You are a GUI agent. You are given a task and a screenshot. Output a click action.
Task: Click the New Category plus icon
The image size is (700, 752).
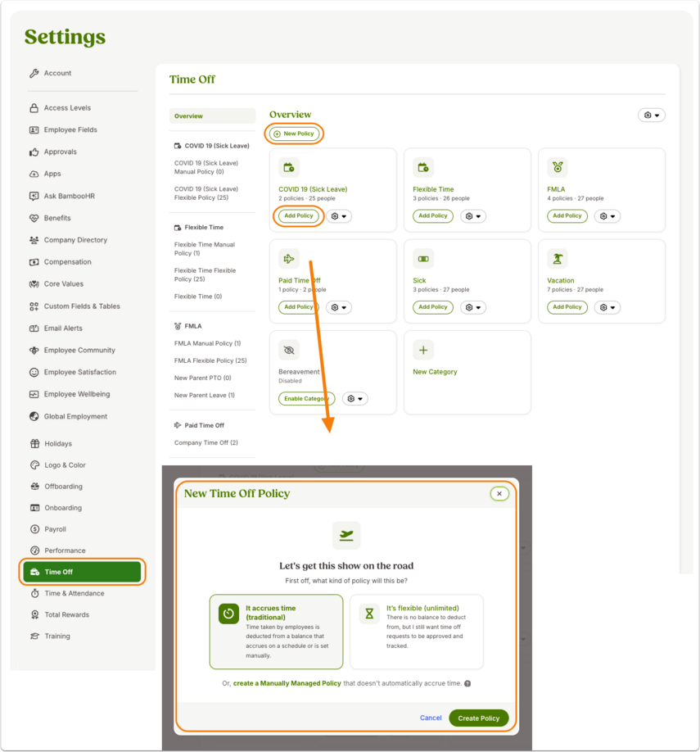click(x=423, y=350)
